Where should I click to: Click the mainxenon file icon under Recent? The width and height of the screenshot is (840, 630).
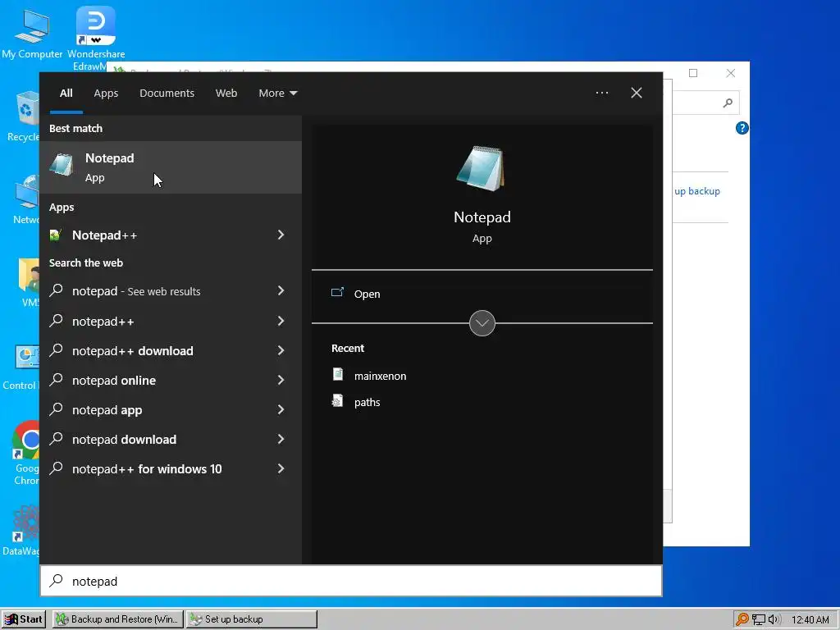pos(338,374)
